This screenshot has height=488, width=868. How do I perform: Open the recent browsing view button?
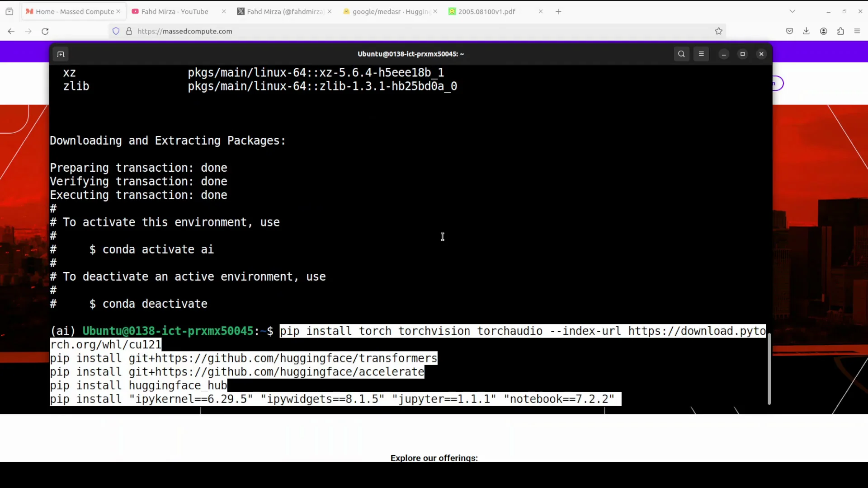(x=9, y=11)
